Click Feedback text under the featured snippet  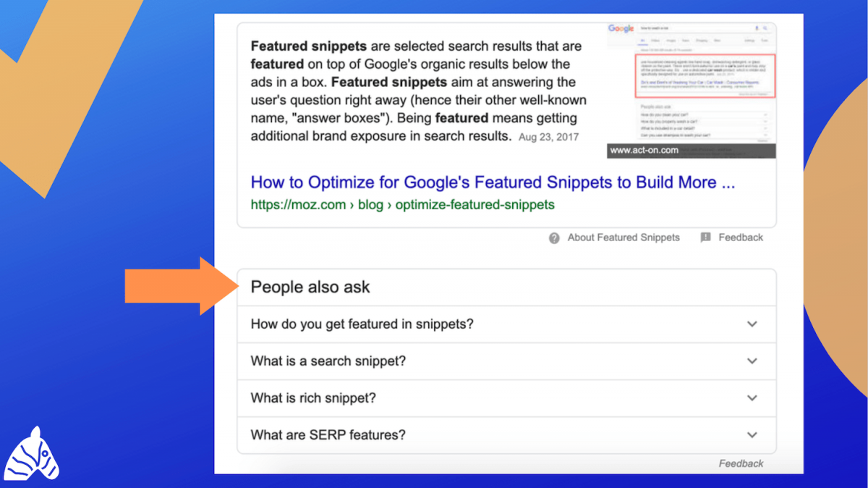click(741, 237)
